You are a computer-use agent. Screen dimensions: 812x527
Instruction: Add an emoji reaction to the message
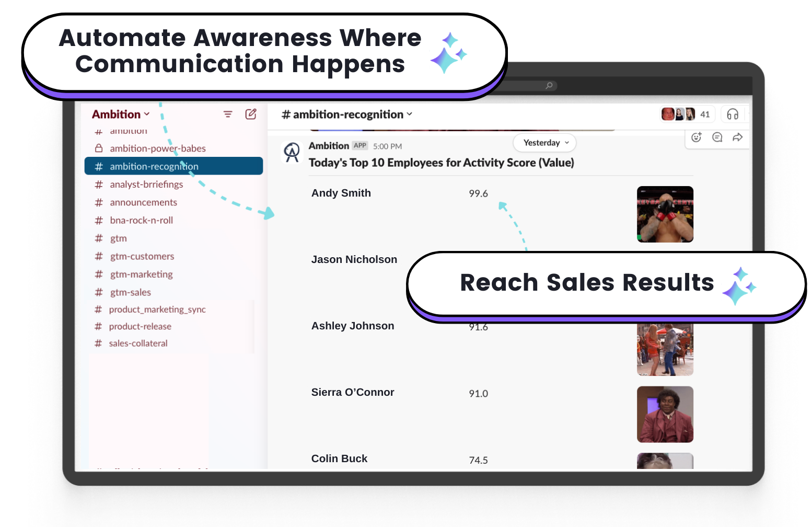[696, 138]
